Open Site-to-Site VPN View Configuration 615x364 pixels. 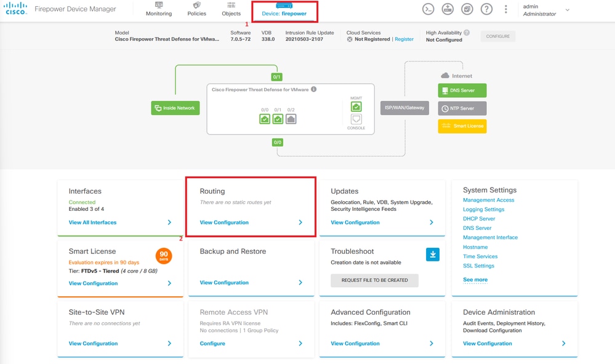[x=93, y=343]
